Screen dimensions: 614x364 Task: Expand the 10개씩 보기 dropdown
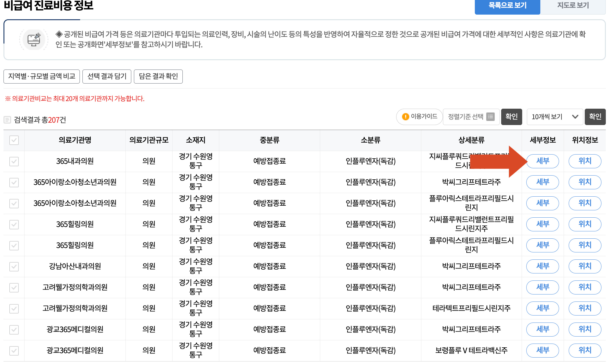555,117
